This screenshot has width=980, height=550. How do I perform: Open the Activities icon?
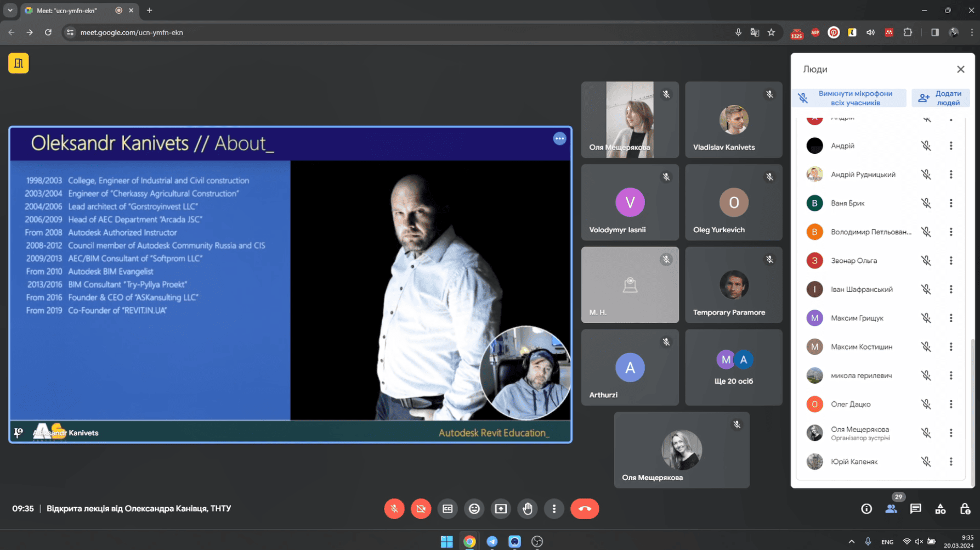941,509
